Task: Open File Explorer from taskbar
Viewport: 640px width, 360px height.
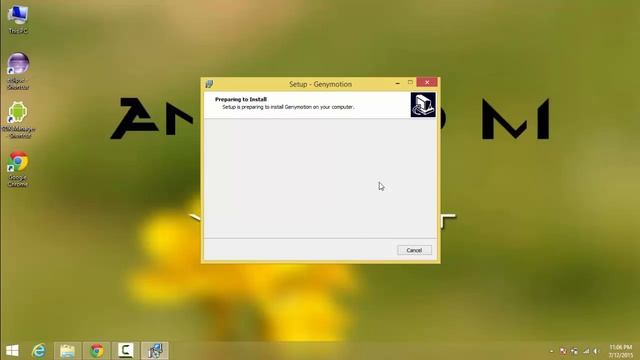Action: (x=68, y=351)
